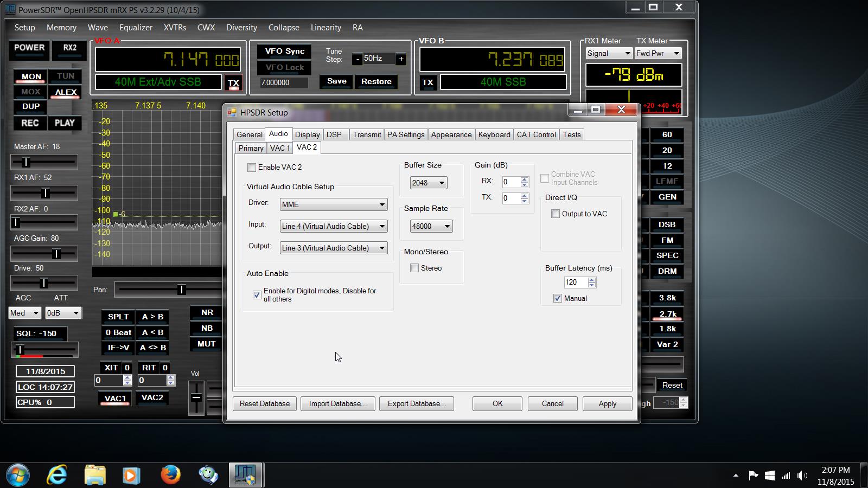
Task: Enable the VAC1 button
Action: click(x=115, y=399)
